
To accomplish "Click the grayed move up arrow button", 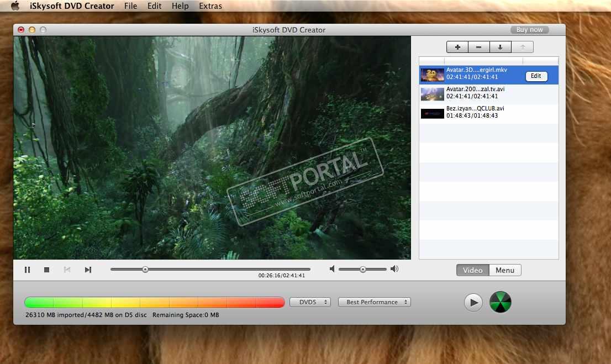I will pyautogui.click(x=523, y=47).
